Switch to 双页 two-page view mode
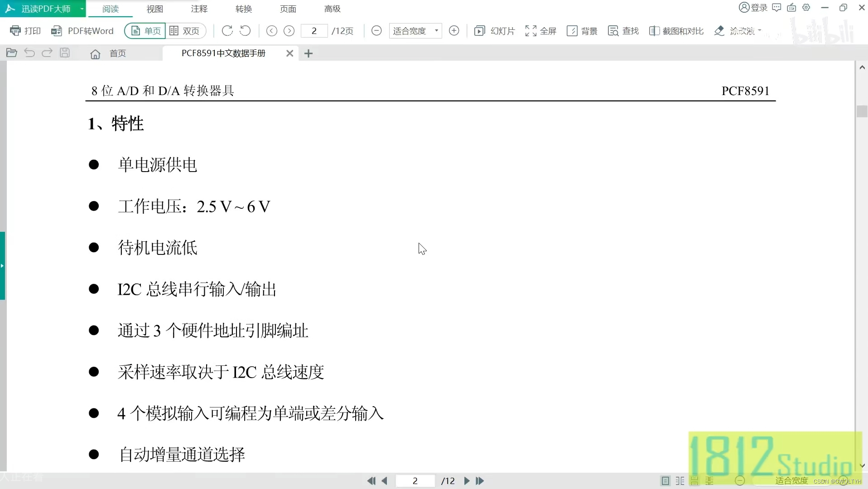Image resolution: width=868 pixels, height=489 pixels. pyautogui.click(x=186, y=31)
